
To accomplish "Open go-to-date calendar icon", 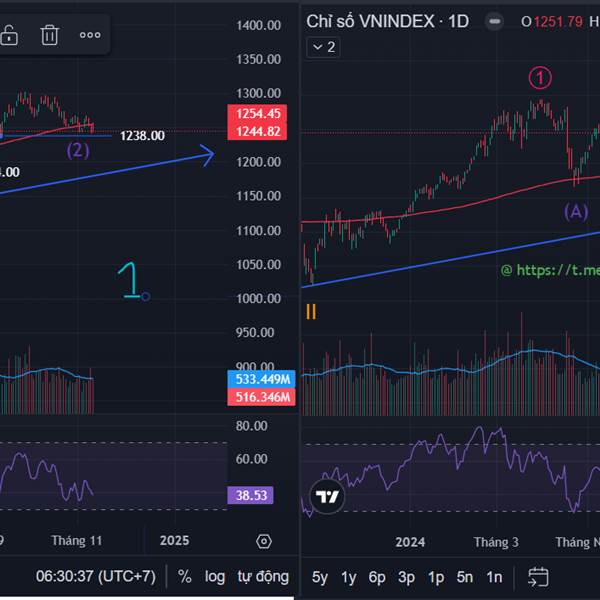I will pos(538,577).
